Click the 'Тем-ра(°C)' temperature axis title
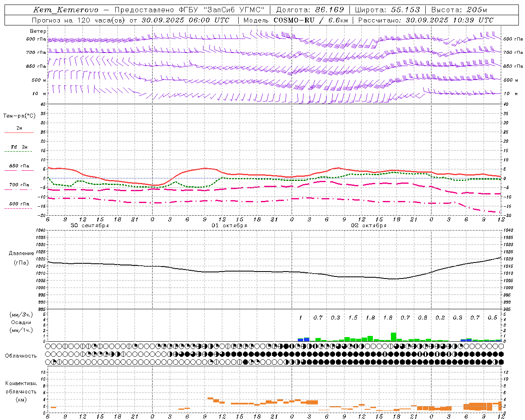Image resolution: width=525 pixels, height=420 pixels. 19,116
